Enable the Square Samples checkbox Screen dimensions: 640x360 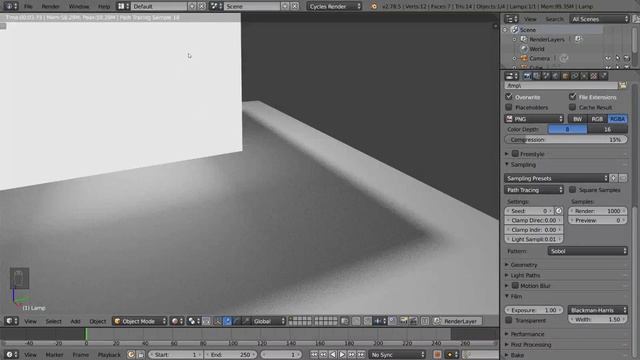572,190
